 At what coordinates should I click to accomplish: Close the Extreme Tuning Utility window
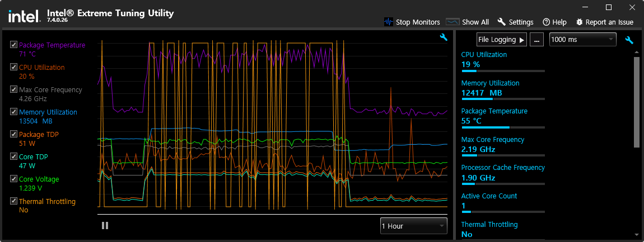632,7
